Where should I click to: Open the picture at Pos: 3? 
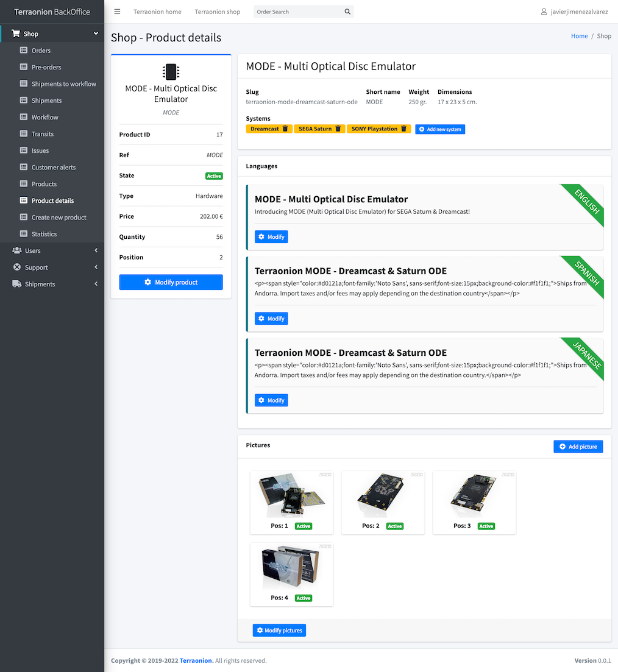point(474,496)
